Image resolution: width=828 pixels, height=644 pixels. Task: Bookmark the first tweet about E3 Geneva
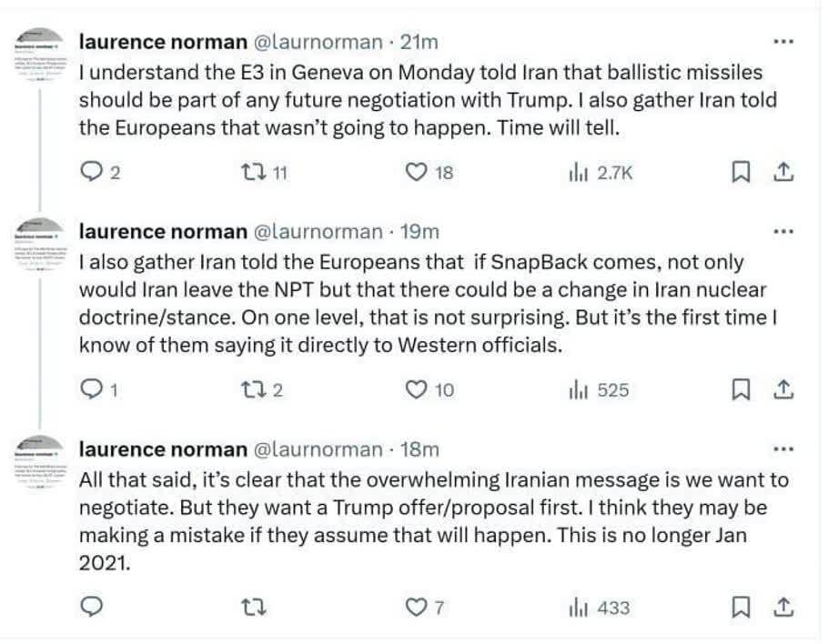pyautogui.click(x=741, y=172)
